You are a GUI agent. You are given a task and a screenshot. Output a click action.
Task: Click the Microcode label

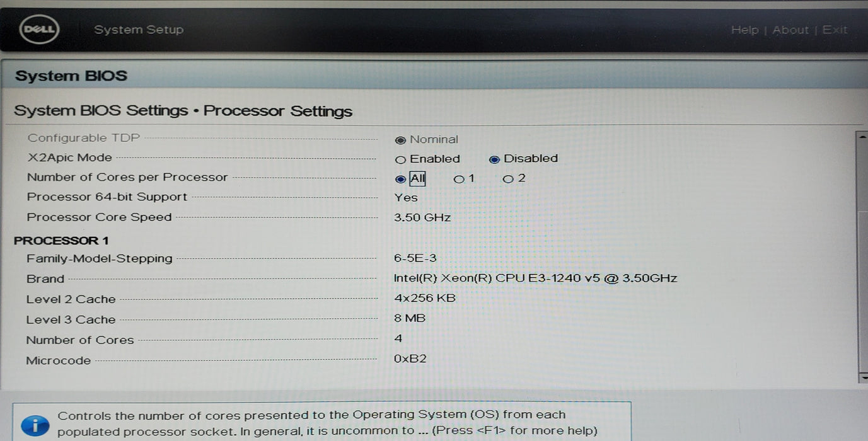[59, 360]
